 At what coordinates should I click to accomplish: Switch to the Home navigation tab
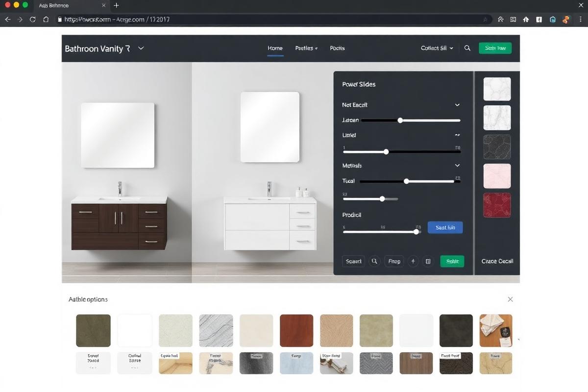275,48
